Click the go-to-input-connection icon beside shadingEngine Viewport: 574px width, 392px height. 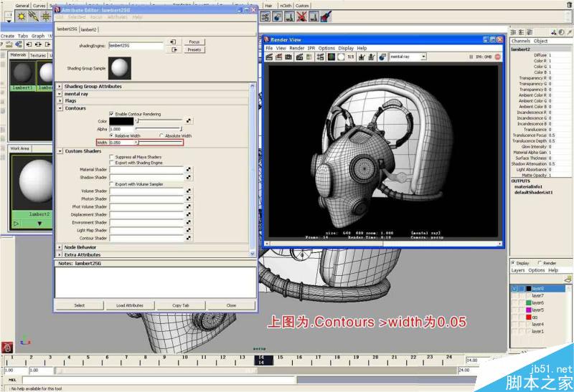[x=173, y=43]
